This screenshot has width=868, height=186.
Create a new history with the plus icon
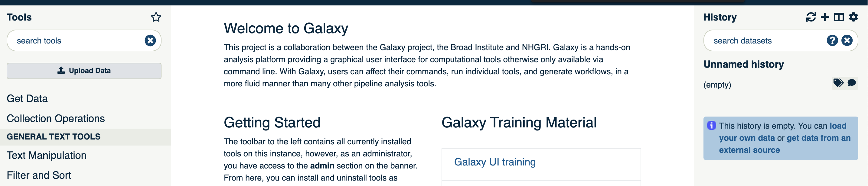coord(825,17)
